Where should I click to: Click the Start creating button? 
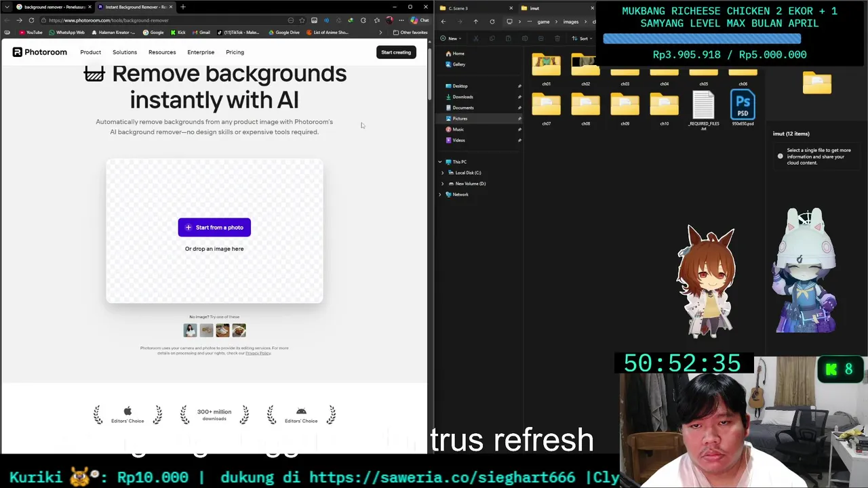point(396,52)
